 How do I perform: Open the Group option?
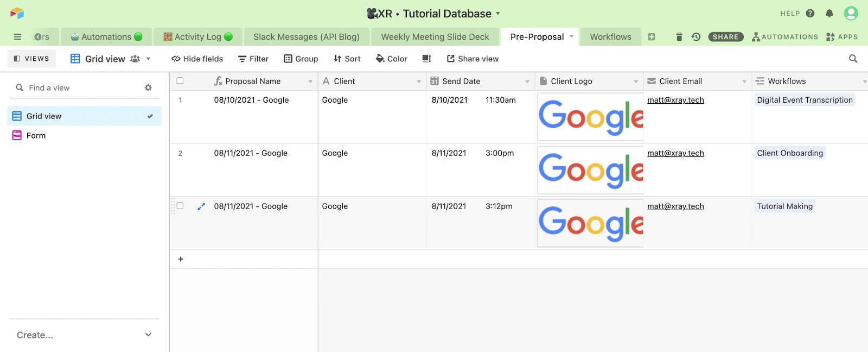tap(301, 59)
